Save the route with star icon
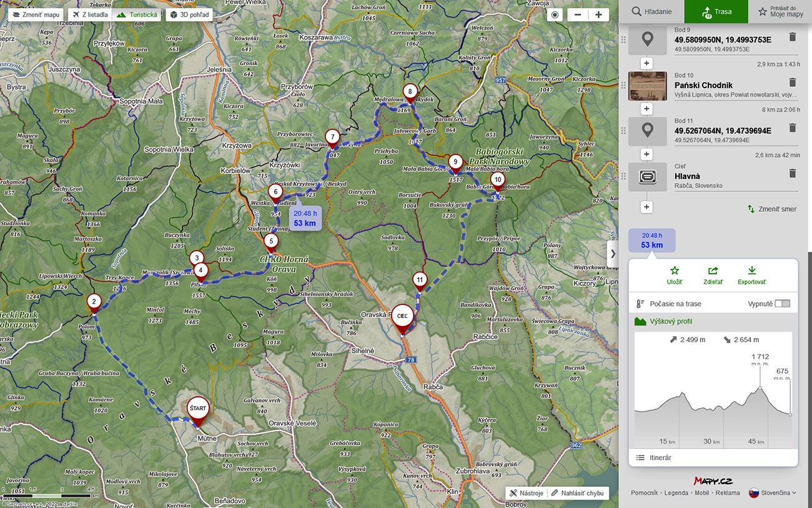This screenshot has height=508, width=812. [x=674, y=276]
